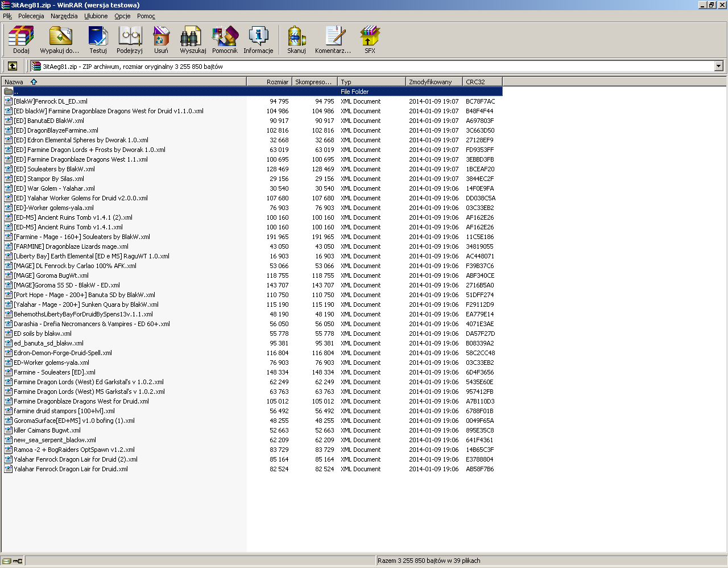Click the Wypakuj do (extract to) icon
Screen dimensions: 728x568
click(60, 39)
